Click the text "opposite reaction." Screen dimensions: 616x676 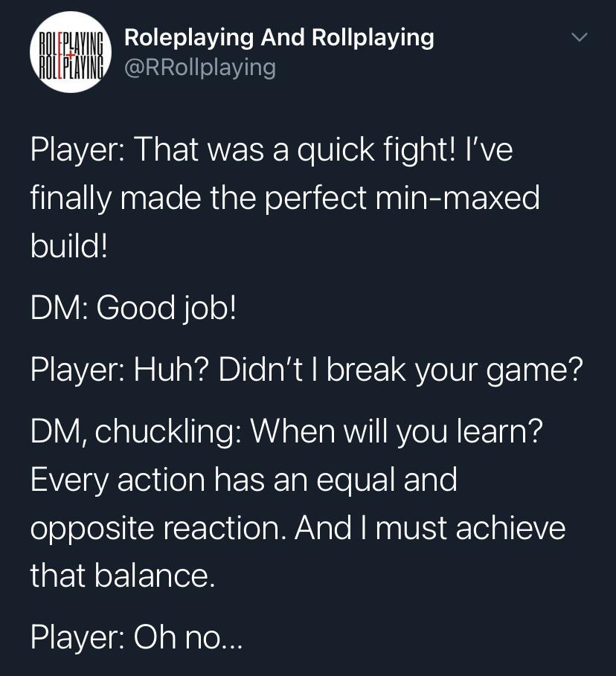(x=157, y=528)
